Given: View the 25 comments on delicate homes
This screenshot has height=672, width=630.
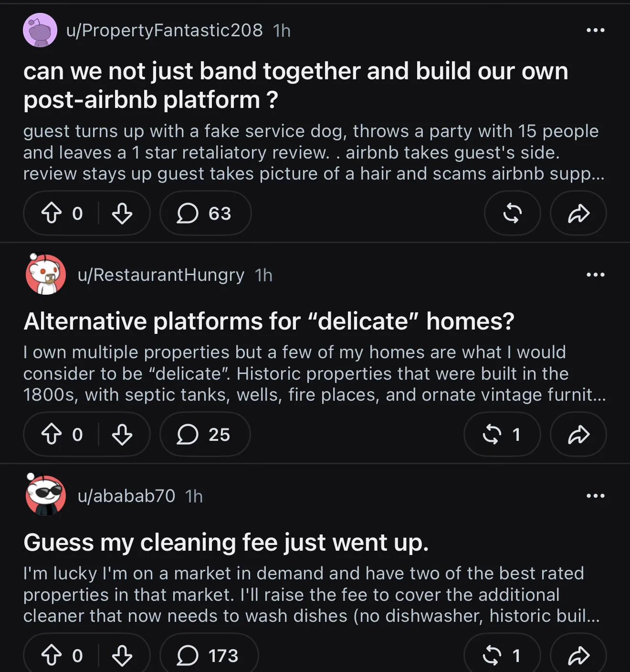Looking at the screenshot, I should click(205, 434).
